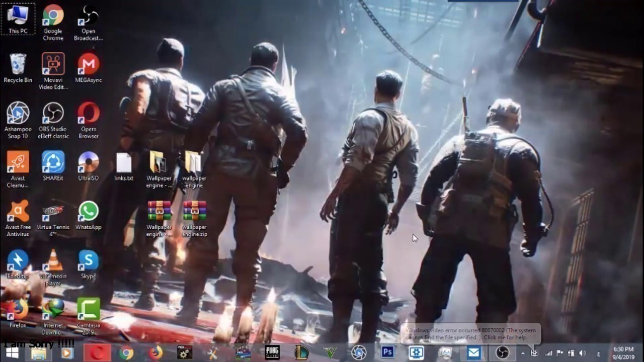Viewport: 644px width, 362px height.
Task: Select the Recycle Bin icon
Action: (18, 68)
